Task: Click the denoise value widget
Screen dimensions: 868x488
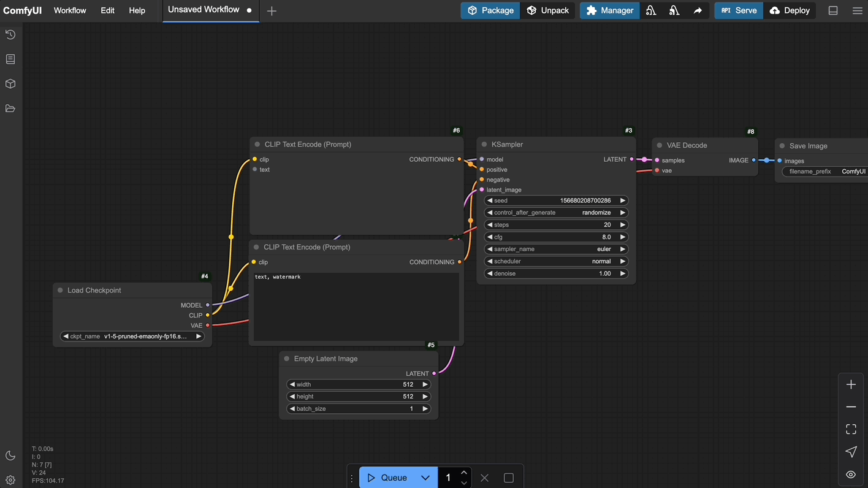Action: 556,273
